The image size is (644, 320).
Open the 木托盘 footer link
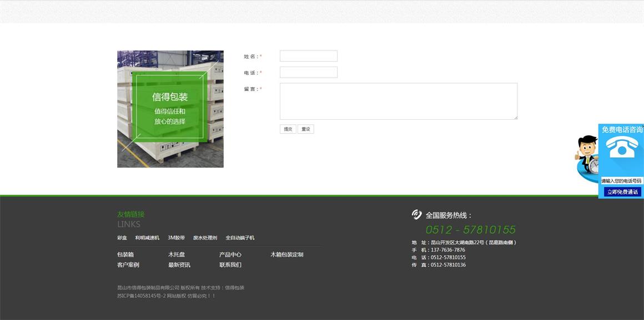click(x=177, y=254)
